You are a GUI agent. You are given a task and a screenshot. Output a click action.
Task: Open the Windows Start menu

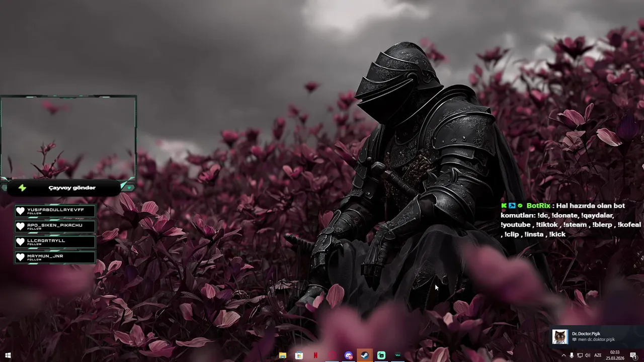click(x=8, y=355)
